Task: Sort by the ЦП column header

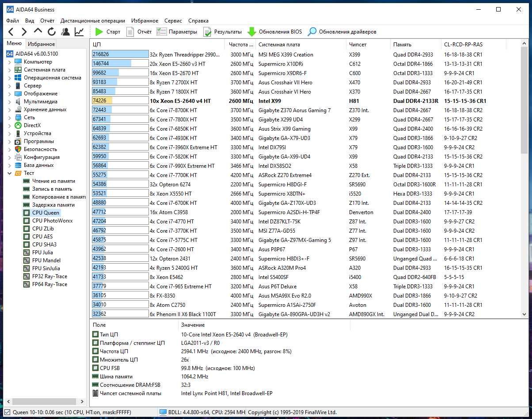Action: (x=157, y=44)
